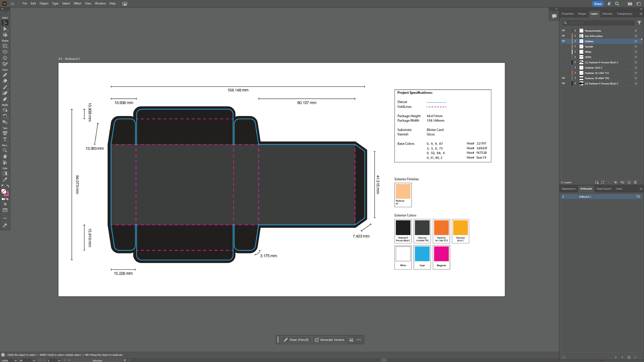This screenshot has height=362, width=644.
Task: Toggle visibility of Key Information layer
Action: point(563,36)
